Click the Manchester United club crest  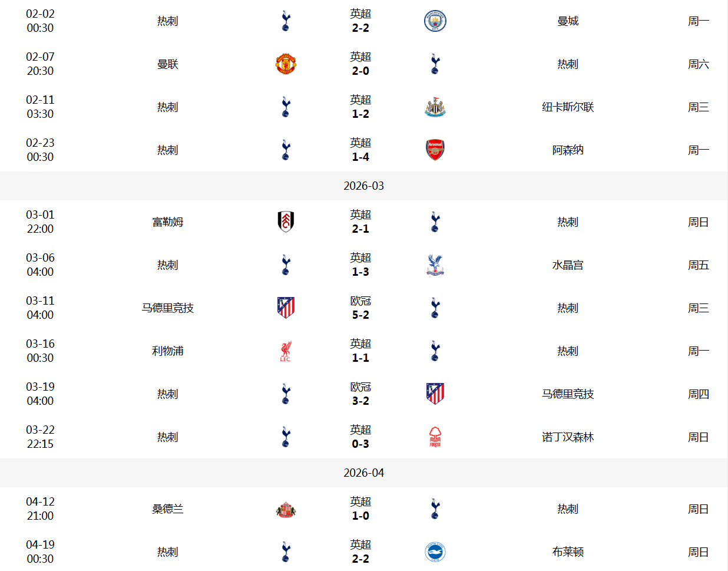(286, 64)
